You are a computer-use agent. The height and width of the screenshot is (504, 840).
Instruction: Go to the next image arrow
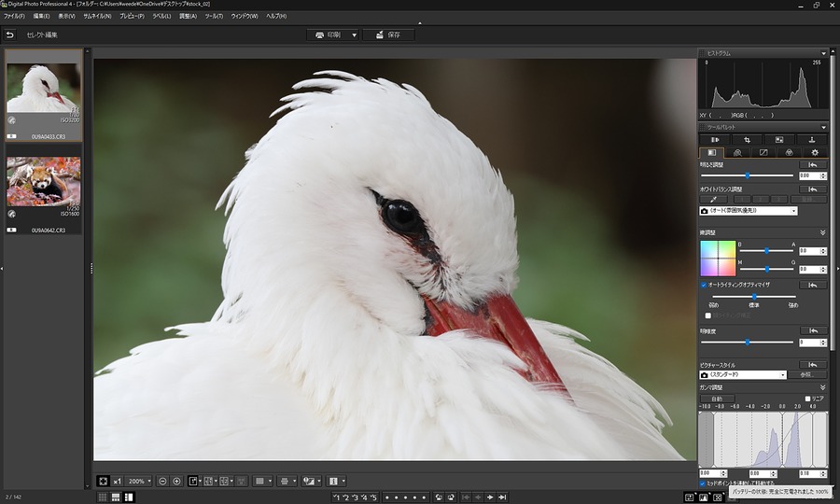pos(490,497)
